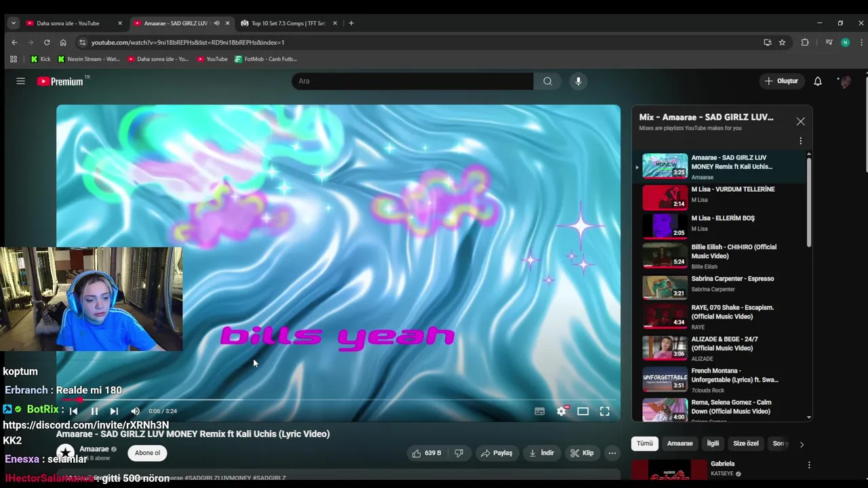Bookmark this page with the star
868x488 pixels.
coord(782,42)
